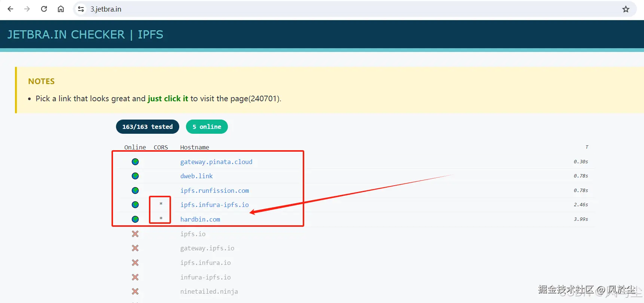Viewport: 644px width, 303px height.
Task: Click the offline X icon for gateway.ipfs.io
Action: 135,248
